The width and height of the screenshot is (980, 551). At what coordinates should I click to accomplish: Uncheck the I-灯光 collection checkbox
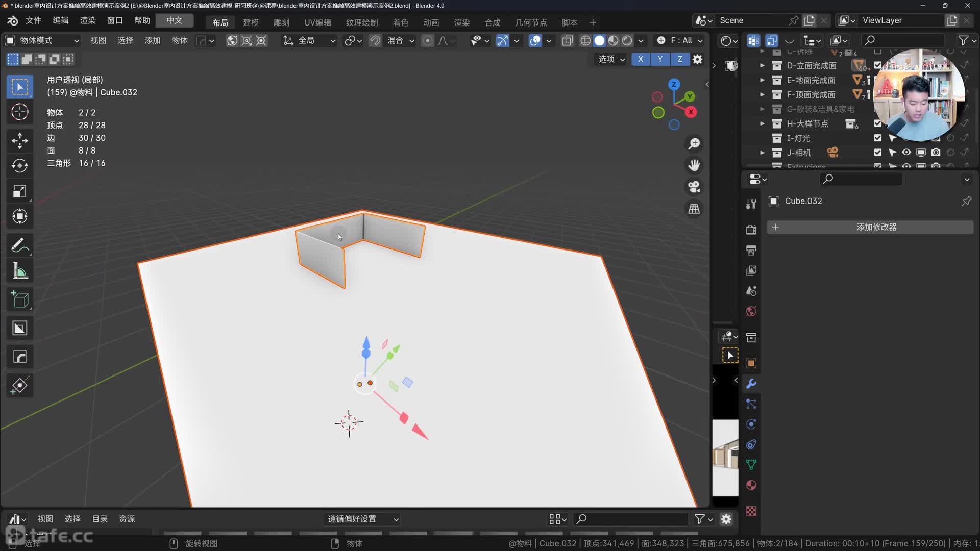[x=877, y=138]
